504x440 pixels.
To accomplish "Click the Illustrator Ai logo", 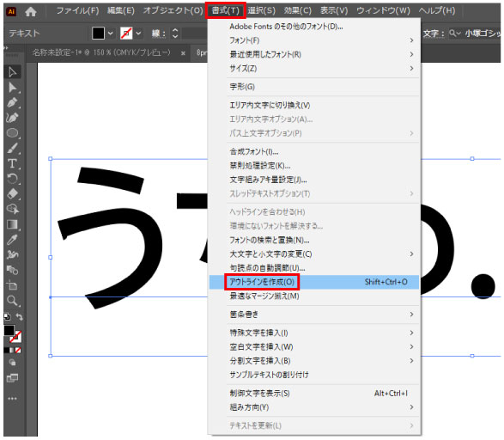I will tap(11, 11).
